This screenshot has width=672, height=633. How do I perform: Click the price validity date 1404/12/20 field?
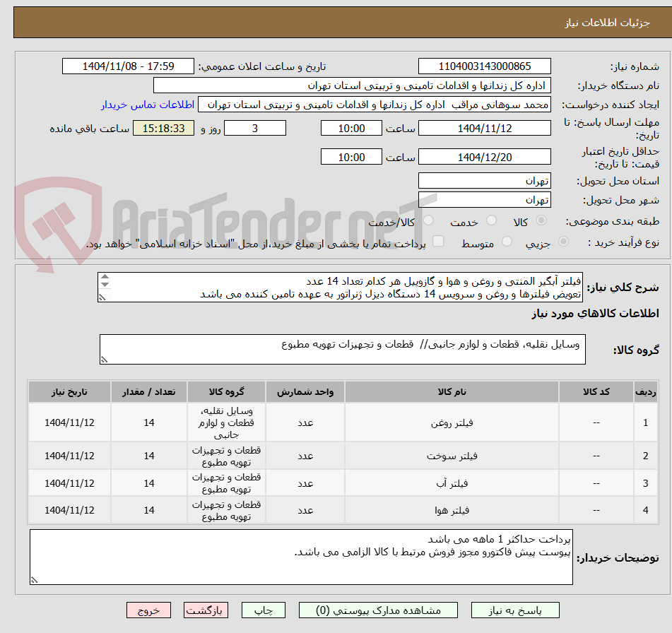(484, 157)
